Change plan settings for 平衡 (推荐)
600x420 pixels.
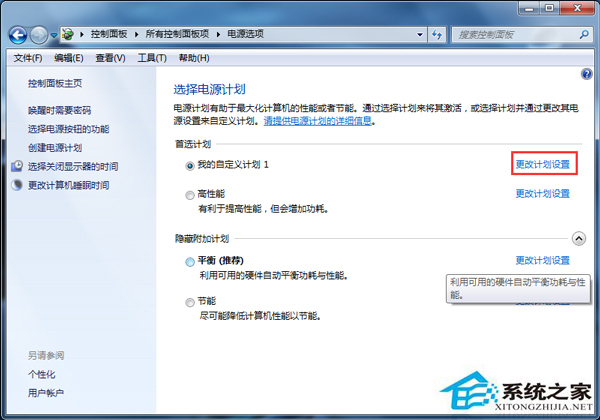click(543, 260)
